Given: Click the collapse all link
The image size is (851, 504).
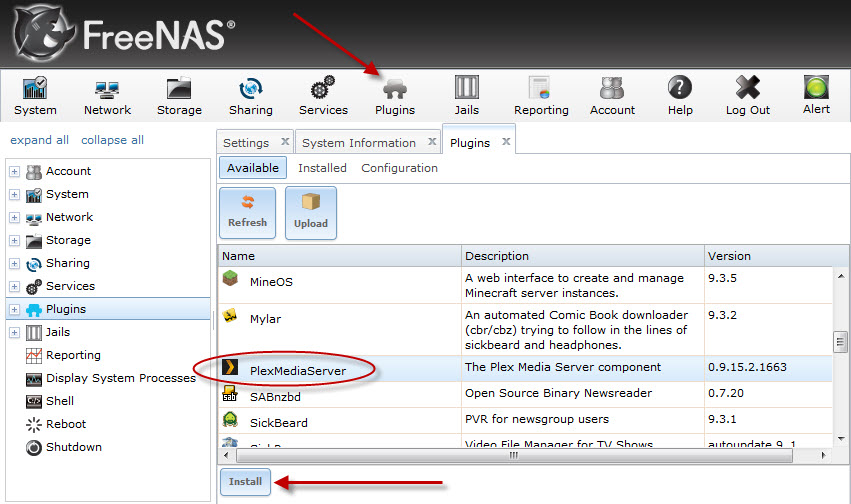Looking at the screenshot, I should [112, 140].
